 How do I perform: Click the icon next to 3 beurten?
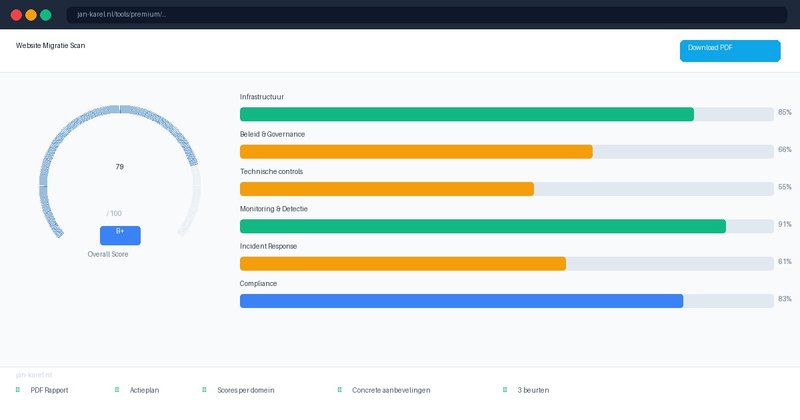point(505,390)
